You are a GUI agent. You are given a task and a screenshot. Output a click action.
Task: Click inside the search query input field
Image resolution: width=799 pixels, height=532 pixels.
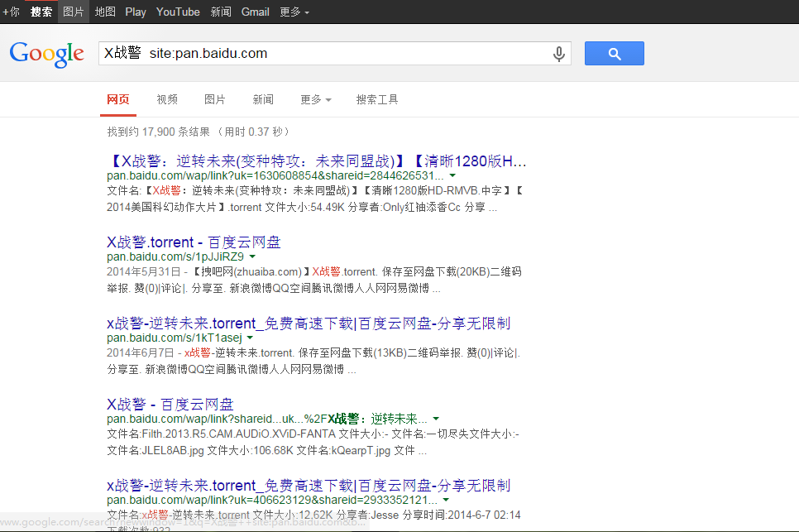(x=323, y=54)
